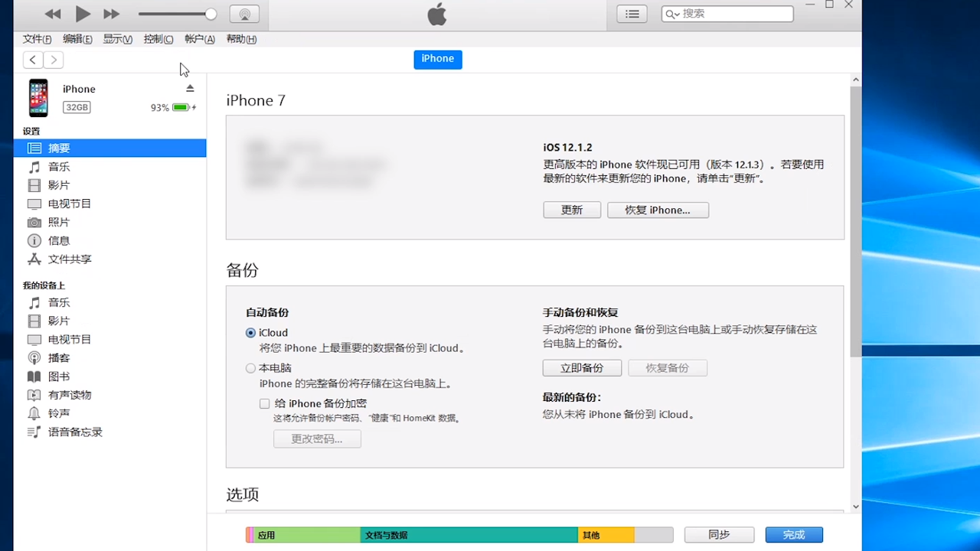
Task: Click the 文档与数据 storage bar segment
Action: coord(469,535)
